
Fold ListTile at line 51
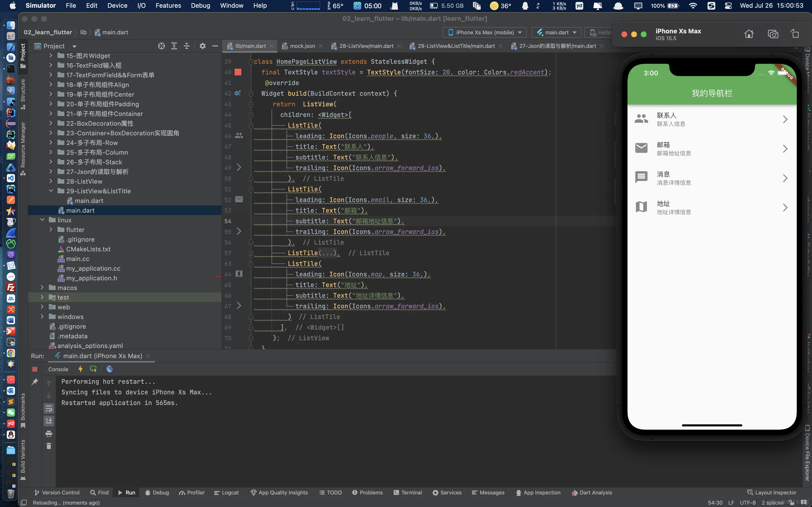251,189
